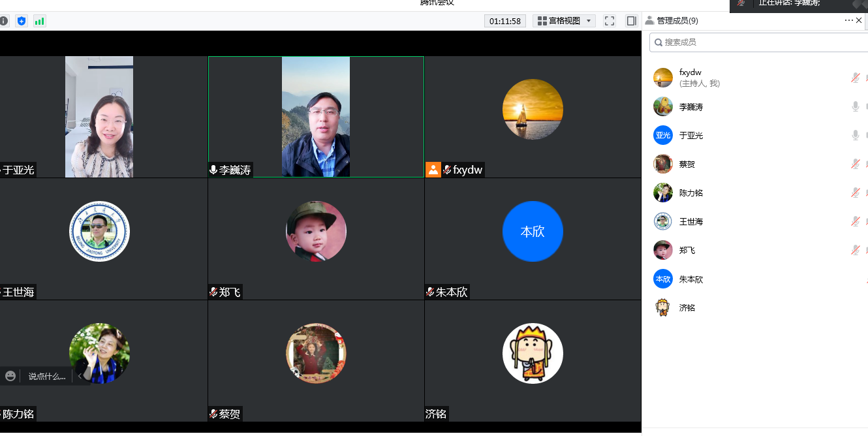
Task: Click the meeting info icon
Action: 3,21
